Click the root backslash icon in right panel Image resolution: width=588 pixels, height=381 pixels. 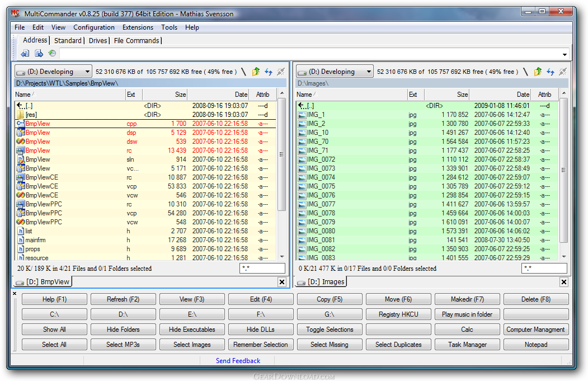tap(526, 72)
